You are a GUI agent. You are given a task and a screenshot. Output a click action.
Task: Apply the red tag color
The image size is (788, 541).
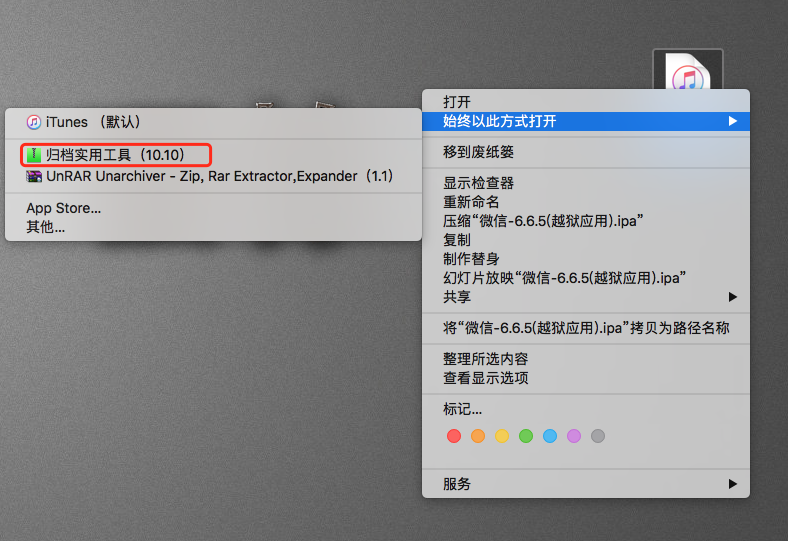[454, 436]
